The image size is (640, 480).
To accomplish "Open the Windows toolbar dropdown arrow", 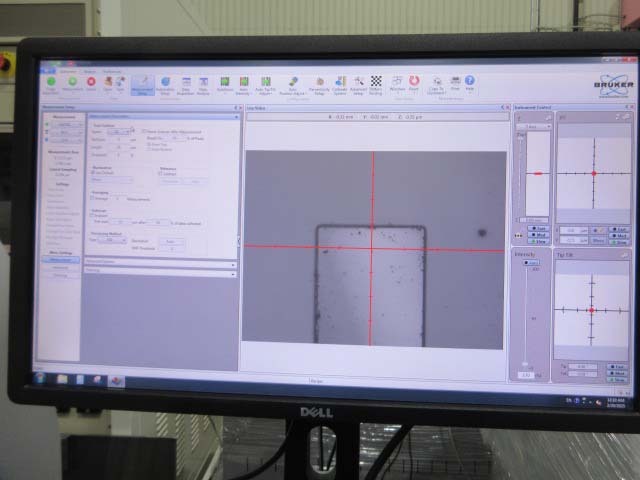I will 397,93.
